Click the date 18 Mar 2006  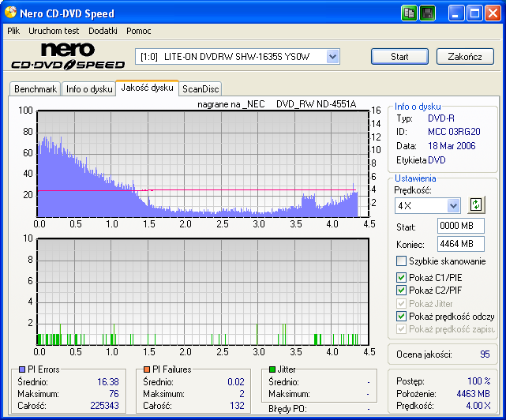[452, 146]
